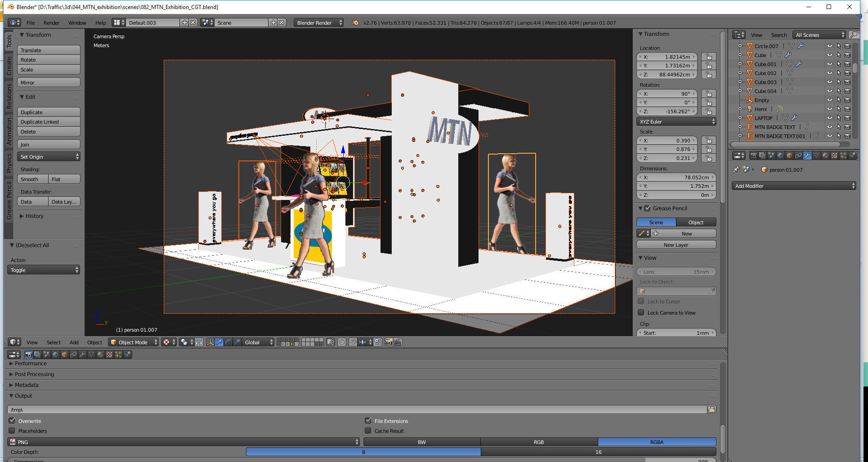Add a new screen layout next to Default.003
868x462 pixels.
coord(184,22)
